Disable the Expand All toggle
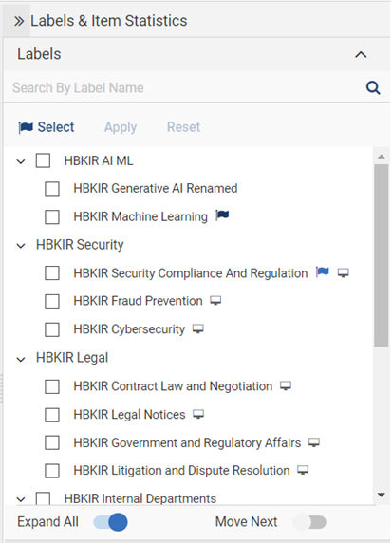This screenshot has width=392, height=543. 111,522
